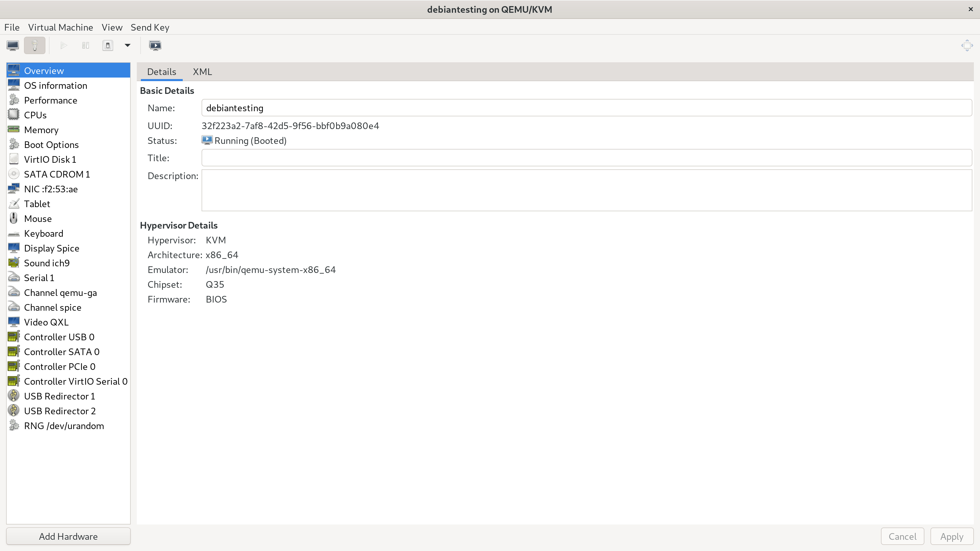The height and width of the screenshot is (551, 980).
Task: Show the graphical console view
Action: (13, 46)
